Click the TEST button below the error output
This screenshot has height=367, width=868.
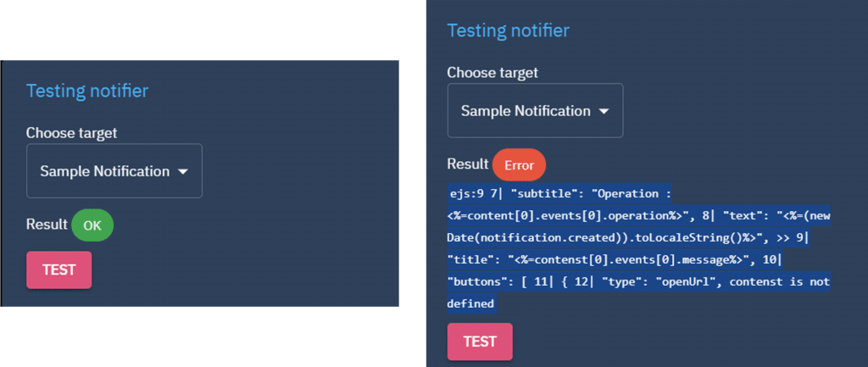(x=480, y=342)
